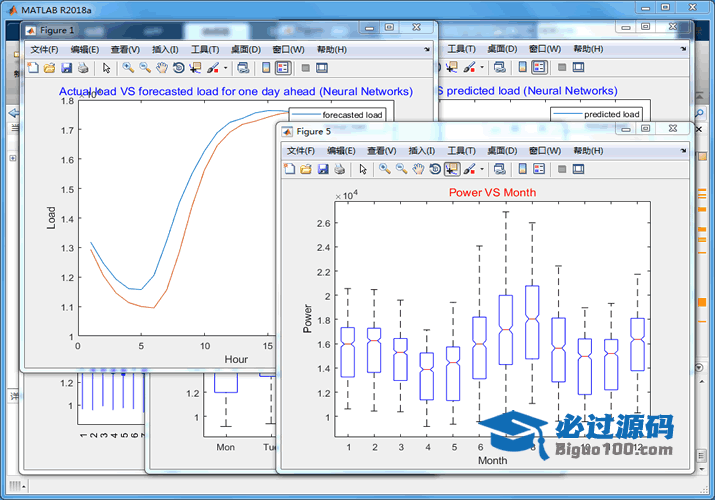Select Zoom In tool in Figure 5
The image size is (715, 500).
pos(384,169)
